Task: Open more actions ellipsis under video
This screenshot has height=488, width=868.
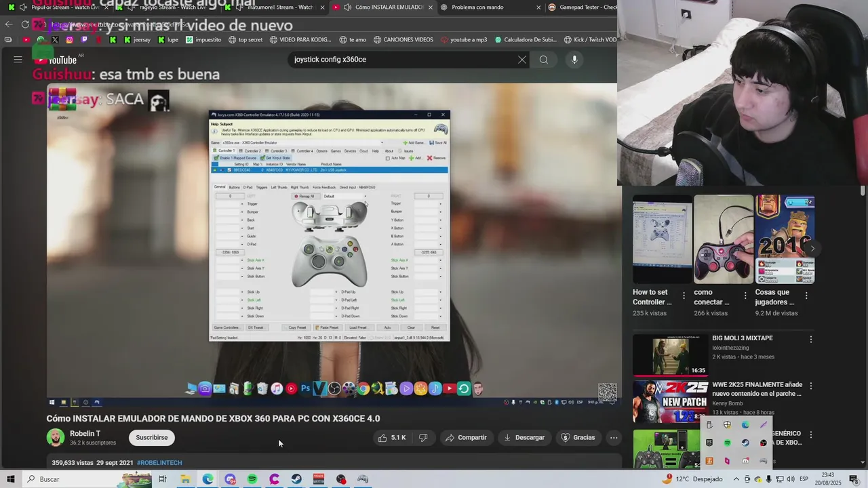Action: (614, 438)
